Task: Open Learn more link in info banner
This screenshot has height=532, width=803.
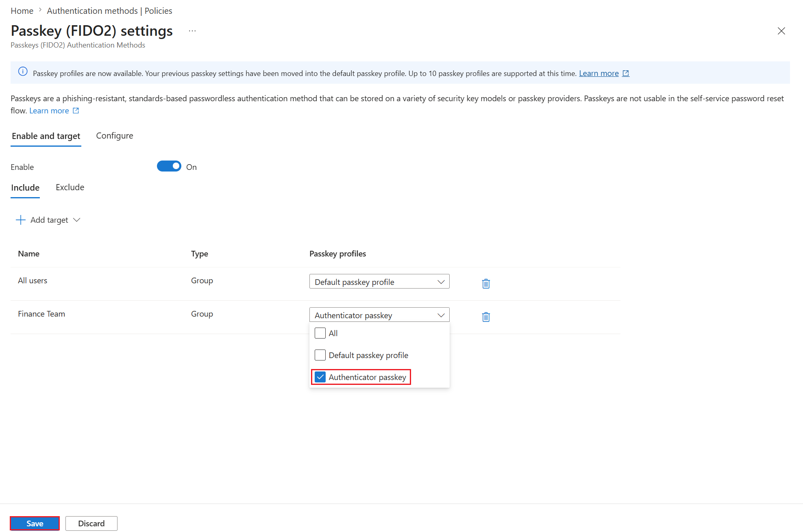Action: click(599, 73)
